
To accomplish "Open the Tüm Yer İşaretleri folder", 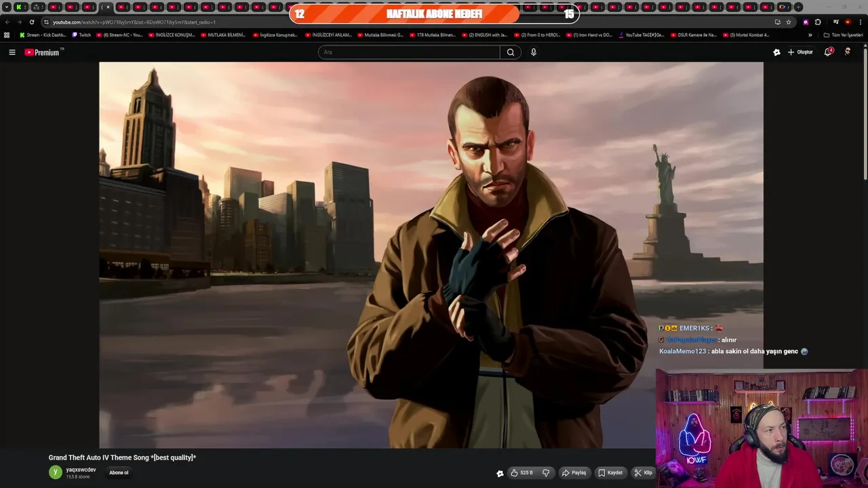I will (843, 35).
